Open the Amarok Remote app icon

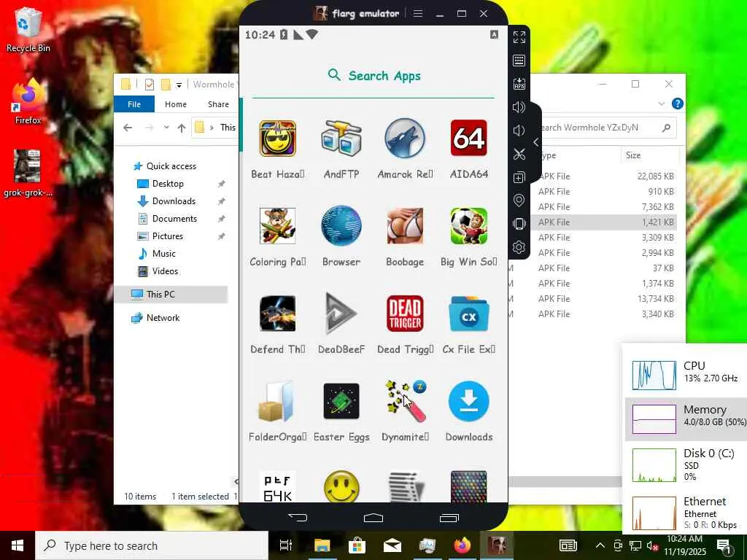point(405,139)
